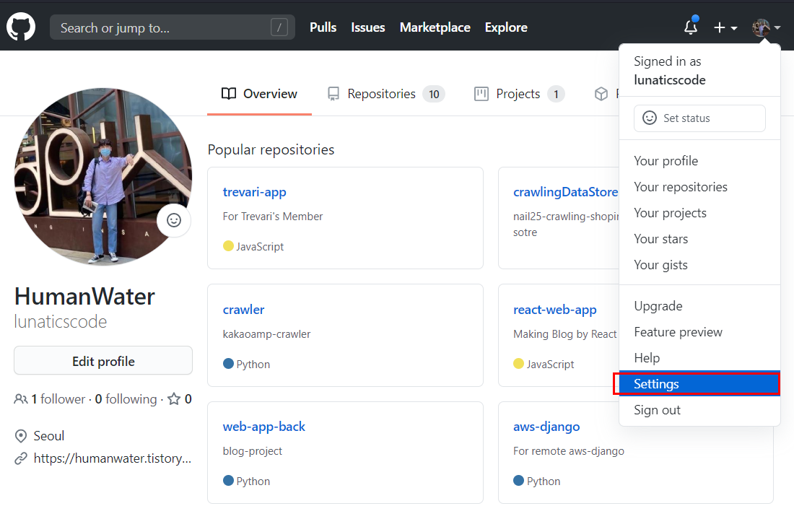Viewport: 794px width, 532px height.
Task: Click the blog-project description text
Action: pos(252,451)
